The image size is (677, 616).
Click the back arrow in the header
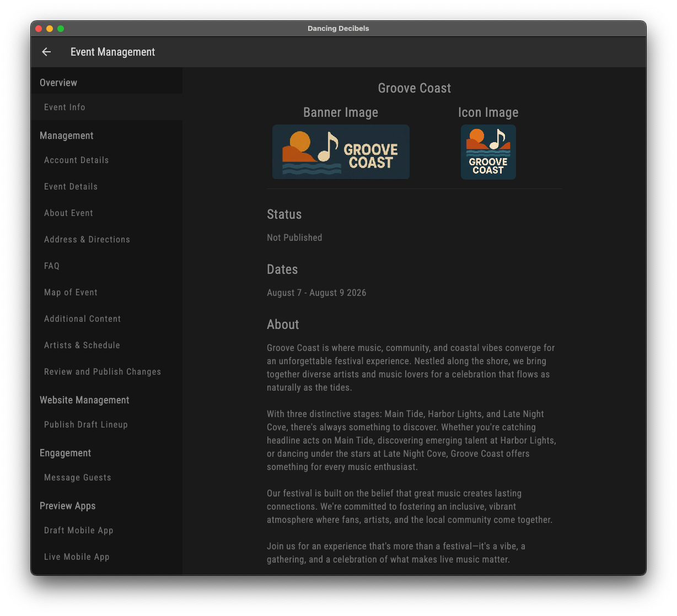pos(46,52)
